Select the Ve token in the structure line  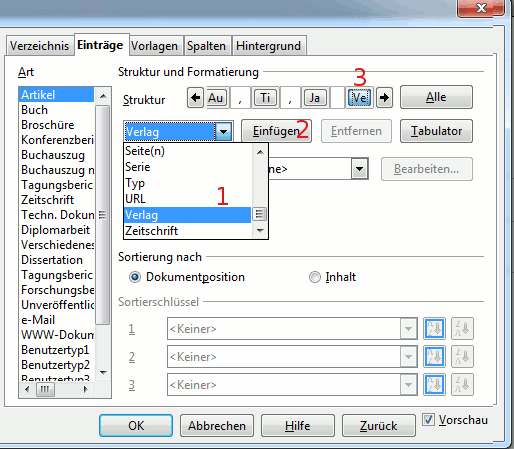(360, 98)
